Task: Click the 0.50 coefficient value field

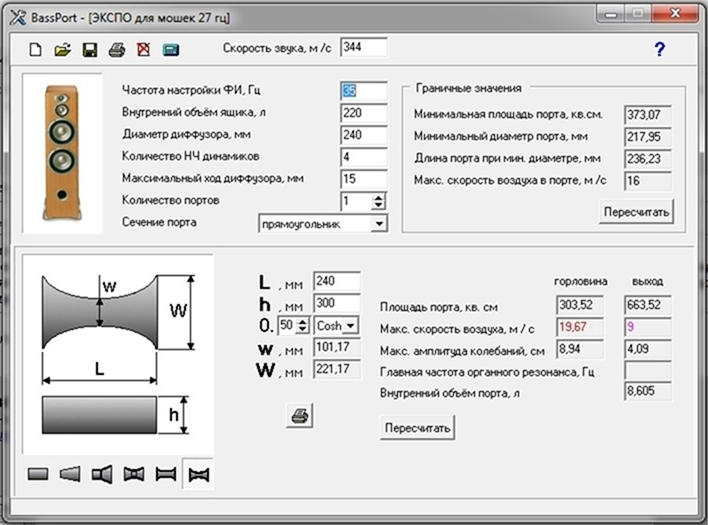Action: point(287,325)
